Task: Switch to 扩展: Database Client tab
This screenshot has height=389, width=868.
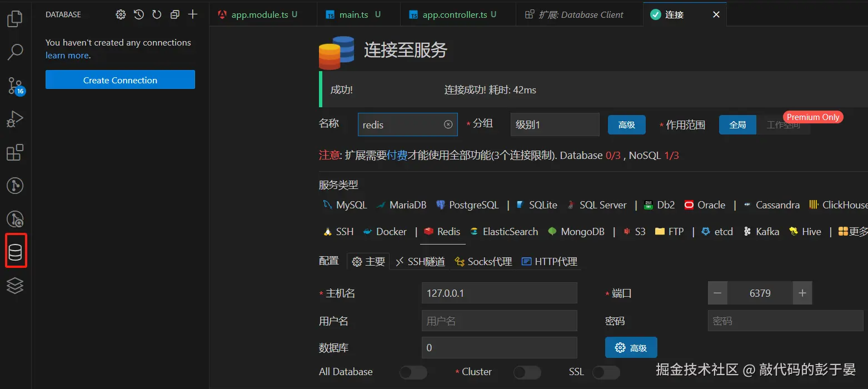Action: [580, 15]
